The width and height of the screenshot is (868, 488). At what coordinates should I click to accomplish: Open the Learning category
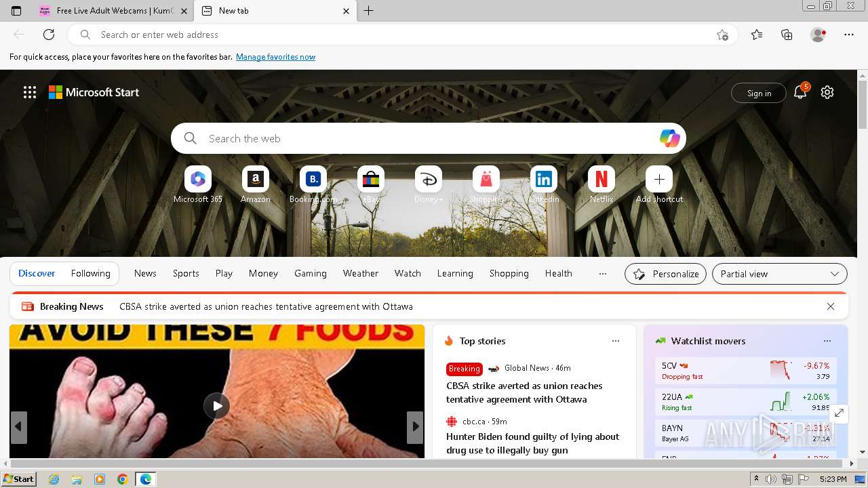(x=455, y=274)
